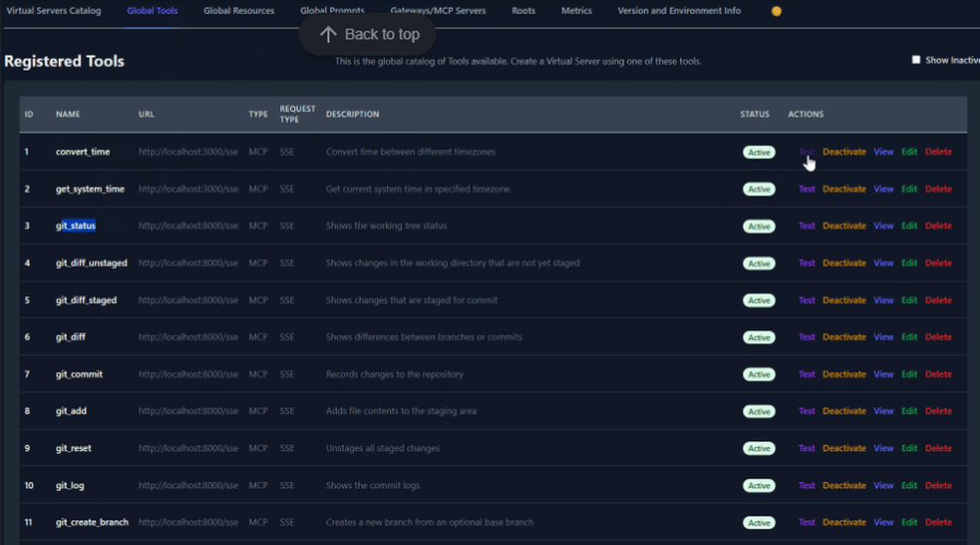Edit the convert_time tool

click(908, 152)
